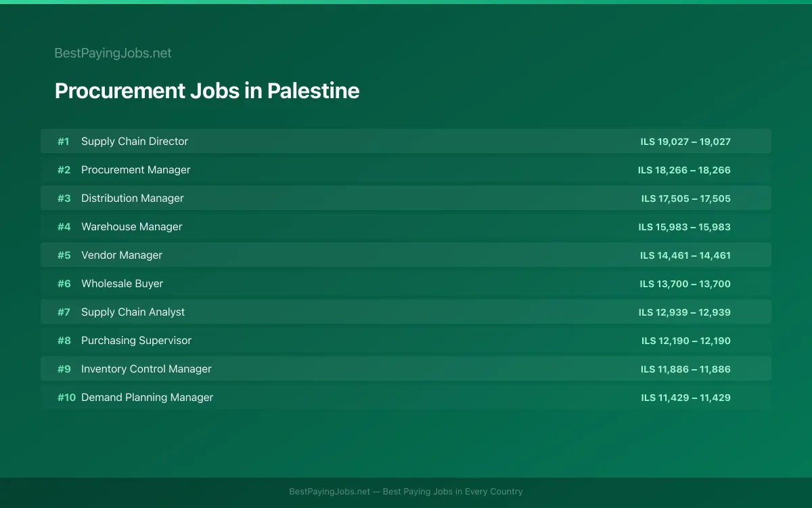Image resolution: width=812 pixels, height=508 pixels.
Task: Click rank number #2
Action: point(64,170)
